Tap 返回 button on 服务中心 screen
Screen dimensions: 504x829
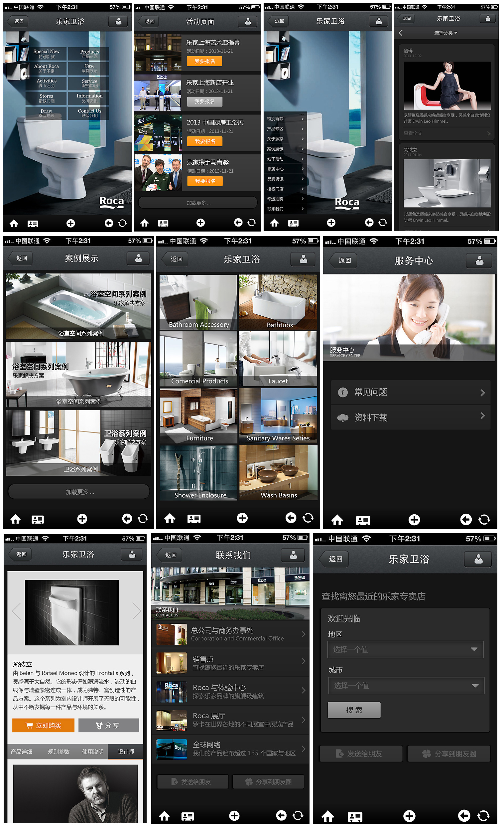coord(342,261)
